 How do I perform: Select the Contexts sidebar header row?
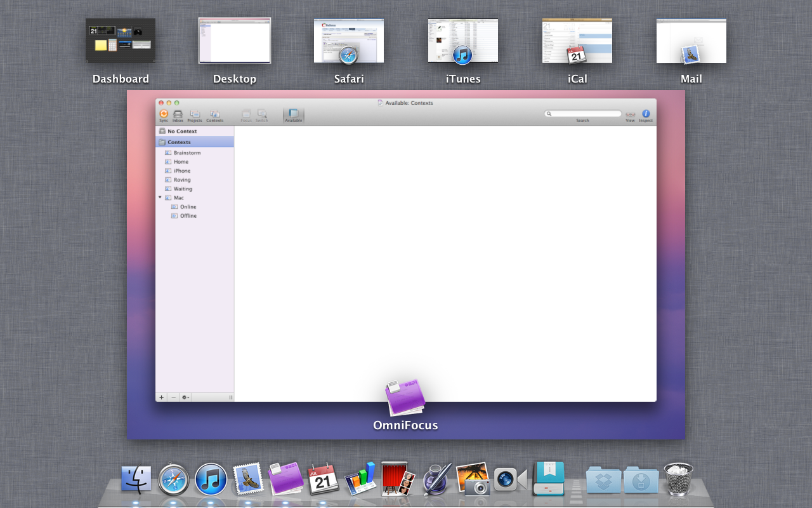coord(195,142)
